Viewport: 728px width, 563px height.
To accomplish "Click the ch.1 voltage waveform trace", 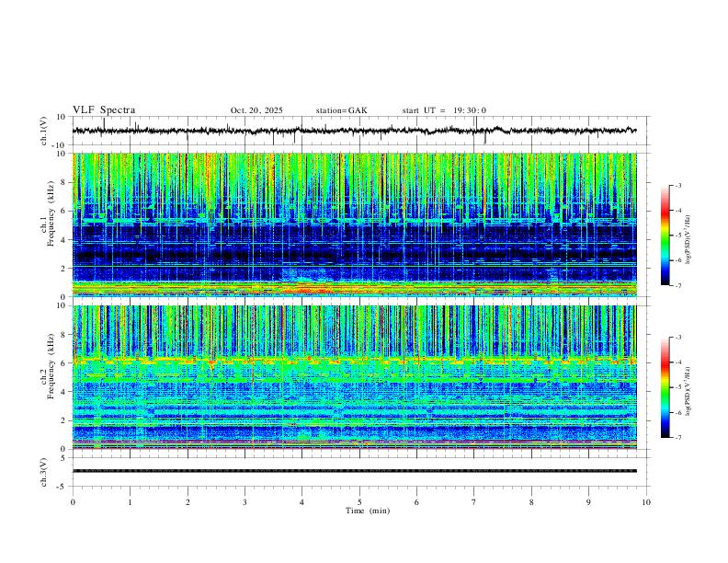I will pyautogui.click(x=355, y=131).
